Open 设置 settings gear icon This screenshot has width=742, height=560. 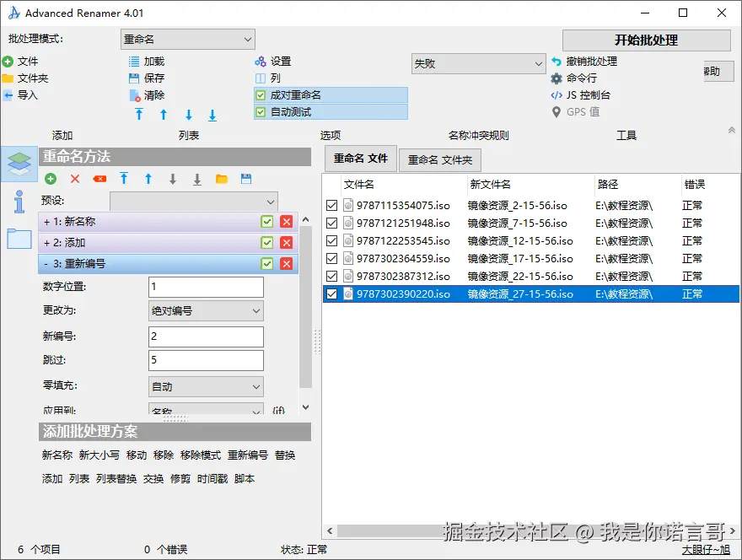(261, 62)
